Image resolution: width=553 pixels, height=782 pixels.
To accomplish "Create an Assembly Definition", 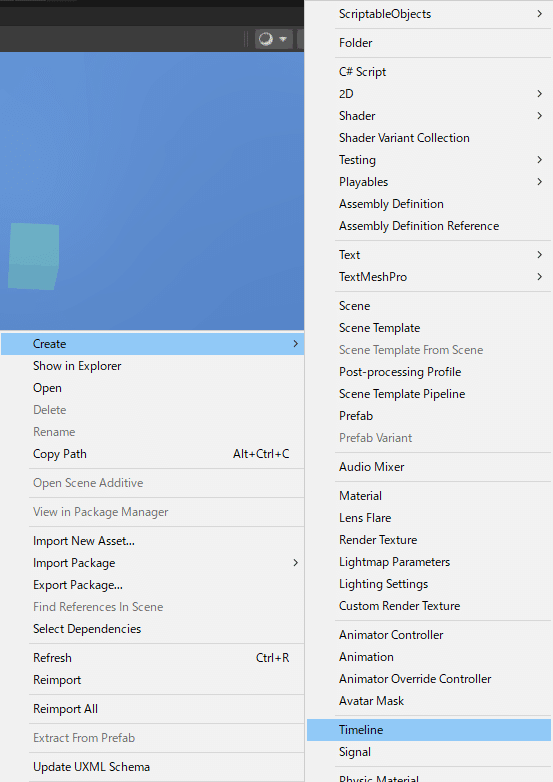I will click(x=391, y=203).
